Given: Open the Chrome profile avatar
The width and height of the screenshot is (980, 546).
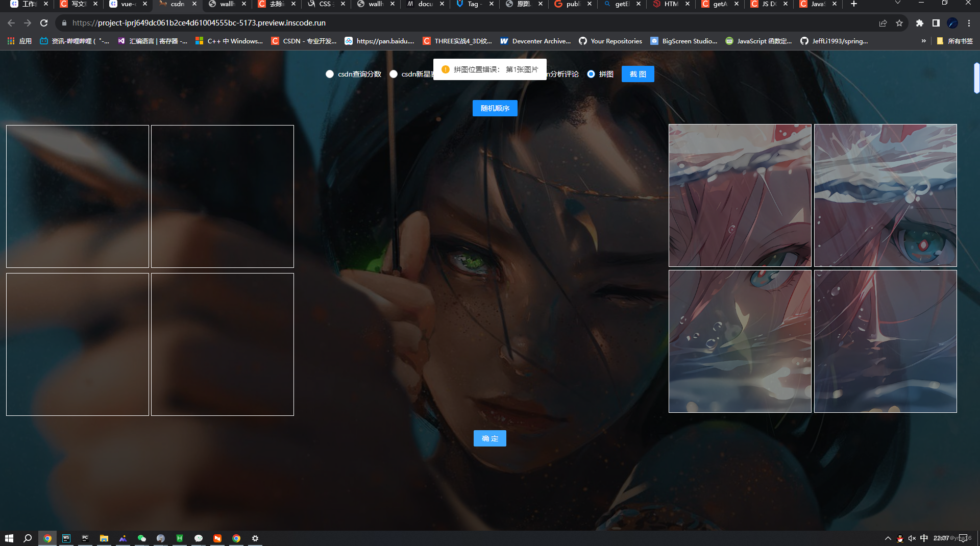Looking at the screenshot, I should 952,23.
